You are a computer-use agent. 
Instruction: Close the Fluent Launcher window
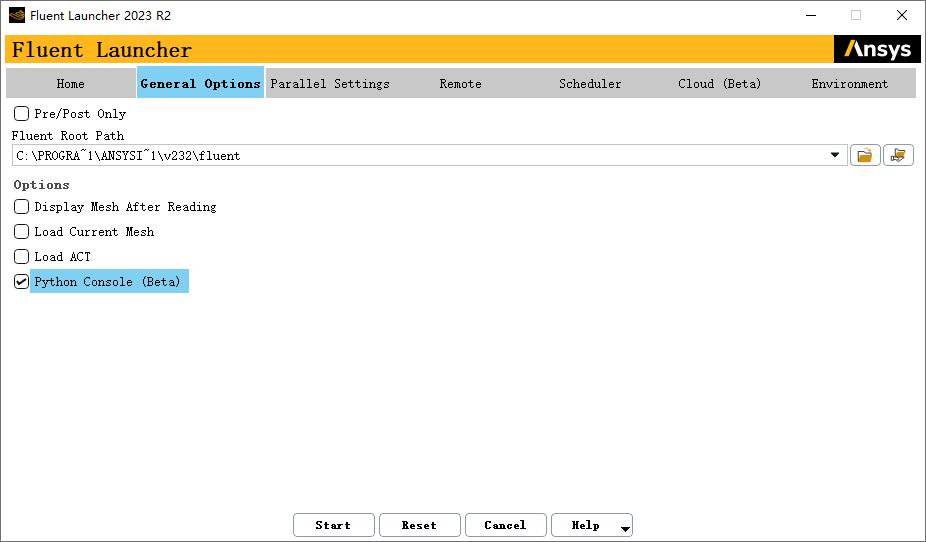[902, 15]
